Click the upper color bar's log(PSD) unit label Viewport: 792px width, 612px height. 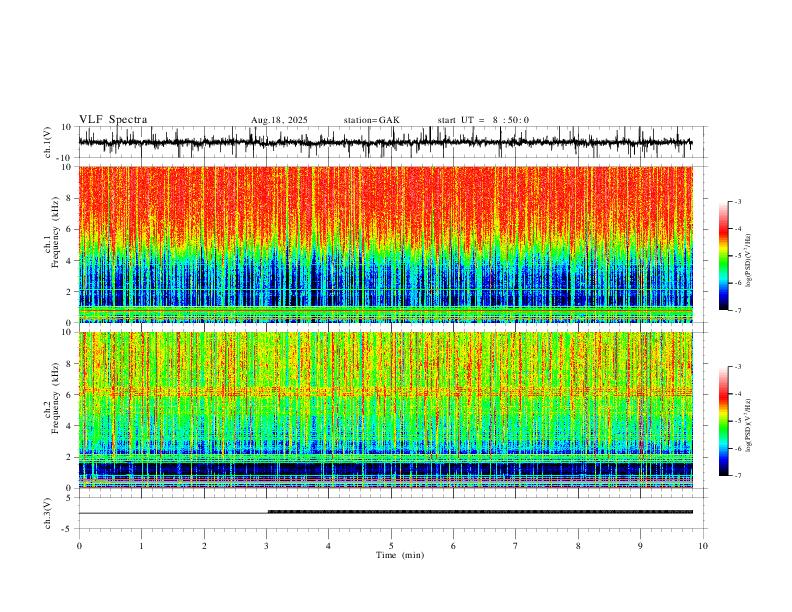point(749,260)
